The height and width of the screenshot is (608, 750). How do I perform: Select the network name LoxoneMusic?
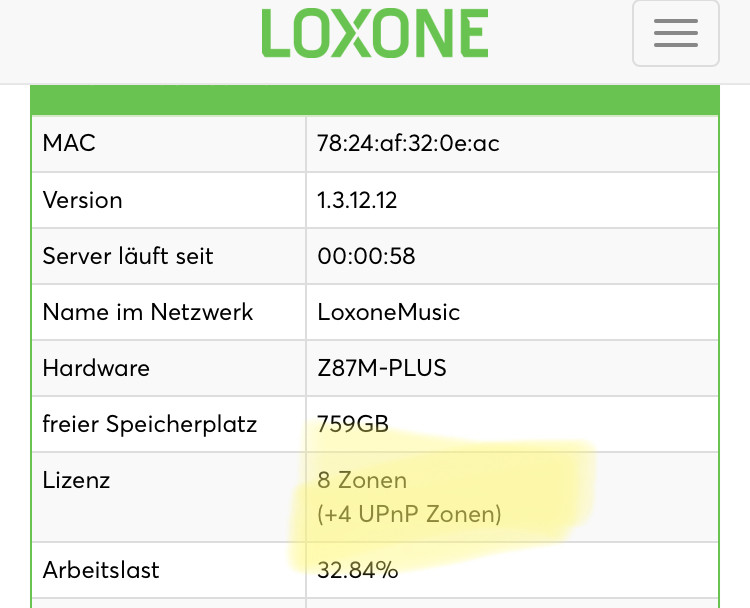[388, 312]
